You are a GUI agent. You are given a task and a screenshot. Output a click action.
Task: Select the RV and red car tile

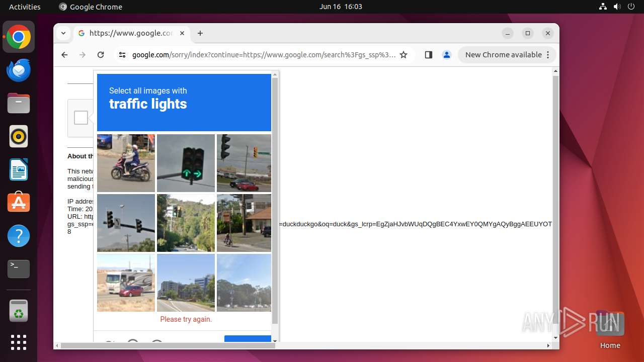(x=126, y=283)
